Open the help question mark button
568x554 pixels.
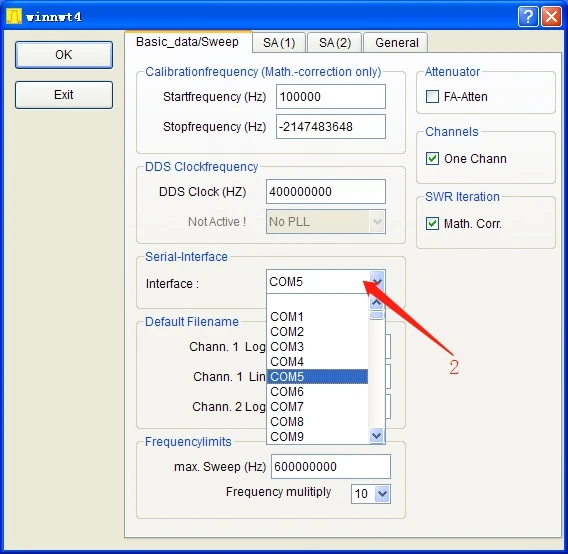tap(528, 17)
